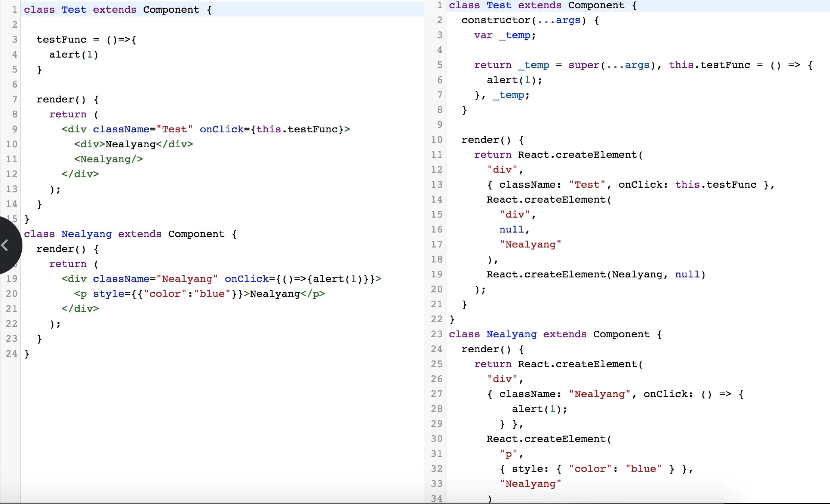Viewport: 830px width, 504px height.
Task: Click 'className="Test"' attribute in source editor
Action: point(142,129)
